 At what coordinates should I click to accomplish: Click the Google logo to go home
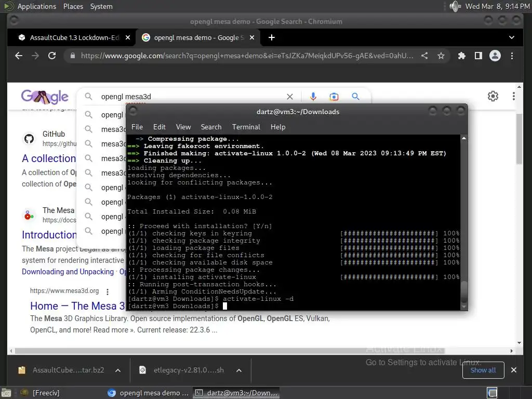tap(45, 97)
